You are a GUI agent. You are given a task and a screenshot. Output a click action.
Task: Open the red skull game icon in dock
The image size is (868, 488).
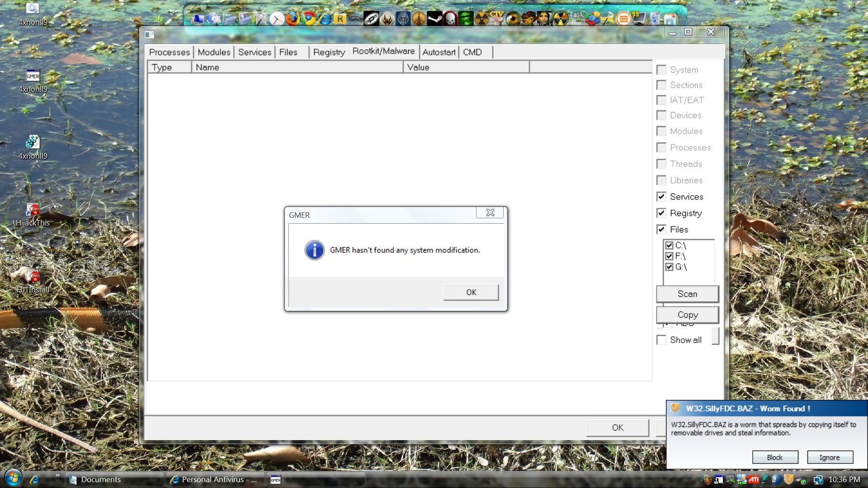pyautogui.click(x=451, y=19)
